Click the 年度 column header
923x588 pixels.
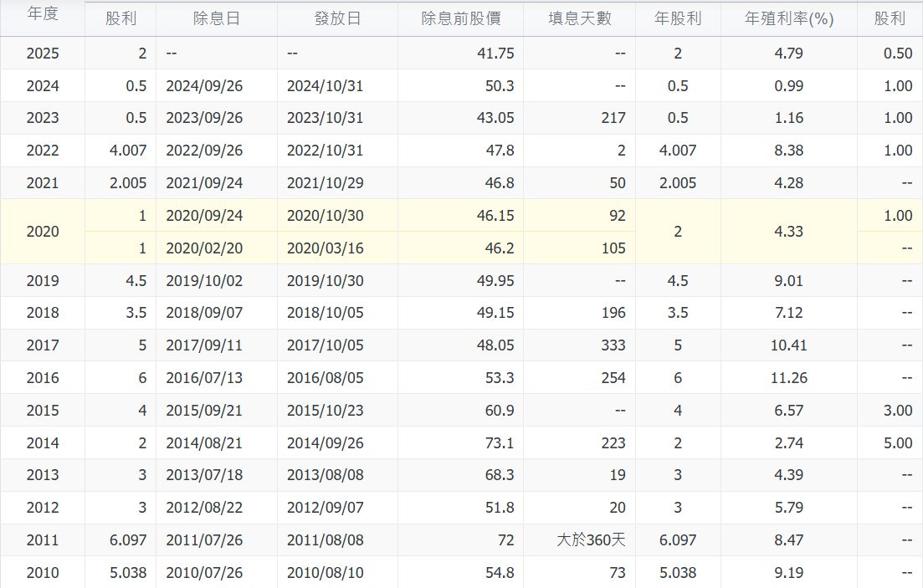[x=43, y=13]
